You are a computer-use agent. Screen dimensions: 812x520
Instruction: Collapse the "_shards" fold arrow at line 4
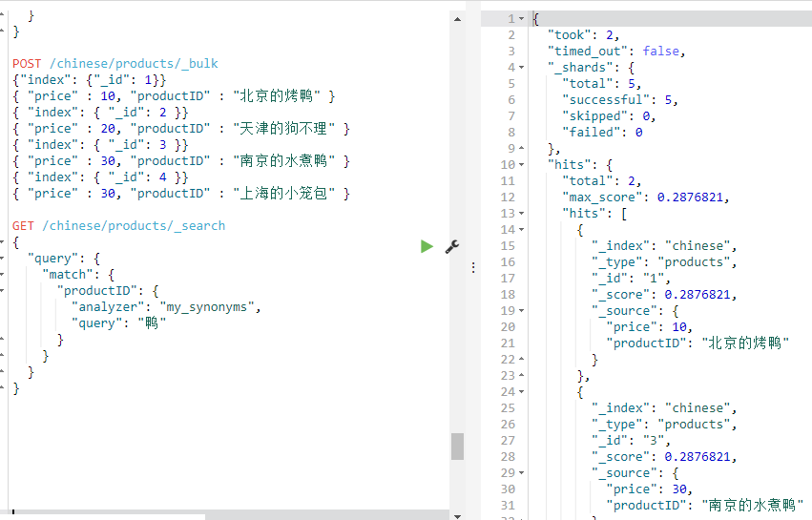pos(522,68)
